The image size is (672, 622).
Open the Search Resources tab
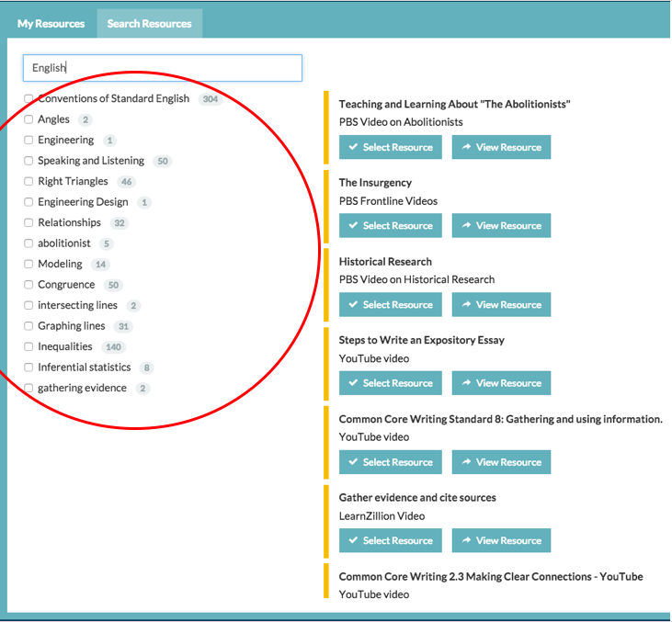tap(149, 23)
